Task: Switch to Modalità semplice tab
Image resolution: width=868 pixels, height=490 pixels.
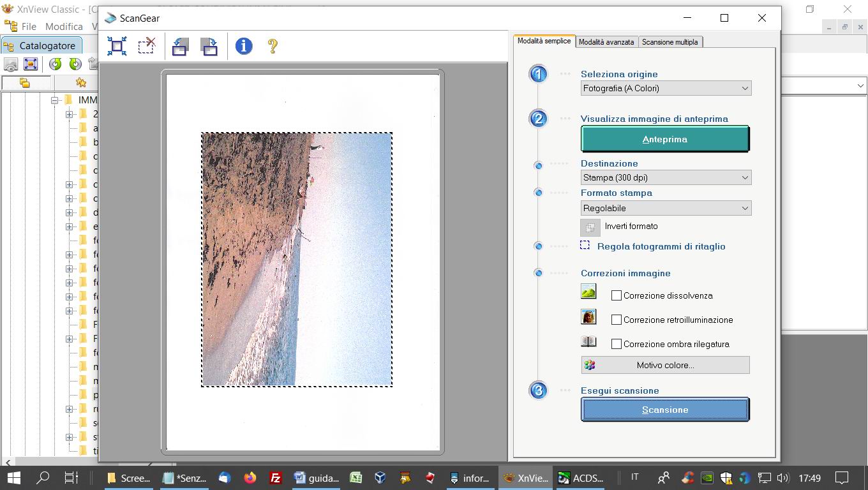Action: [544, 41]
